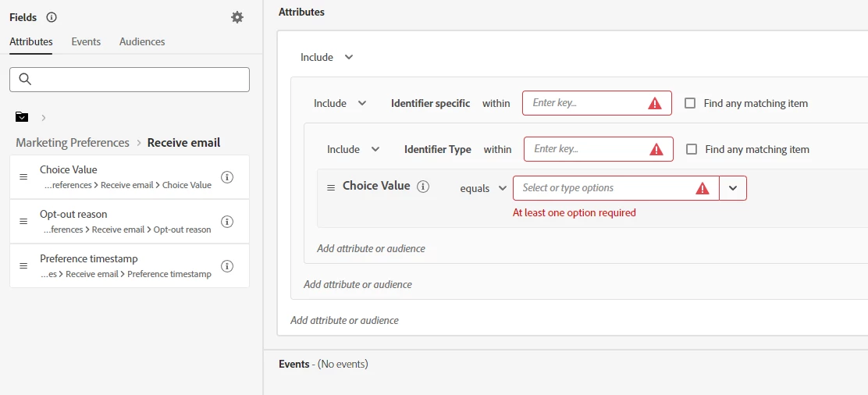Expand the Choice Value options dropdown arrow
868x395 pixels.
(733, 188)
